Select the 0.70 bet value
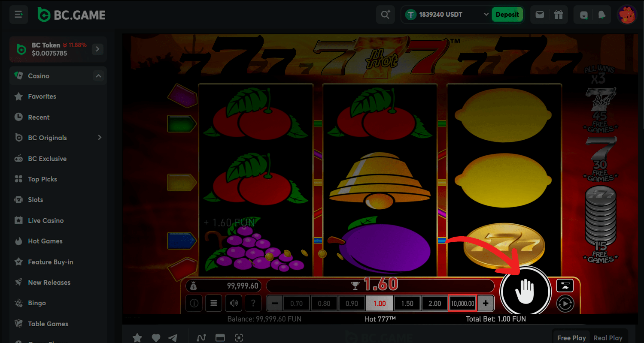The height and width of the screenshot is (343, 644). pyautogui.click(x=297, y=304)
